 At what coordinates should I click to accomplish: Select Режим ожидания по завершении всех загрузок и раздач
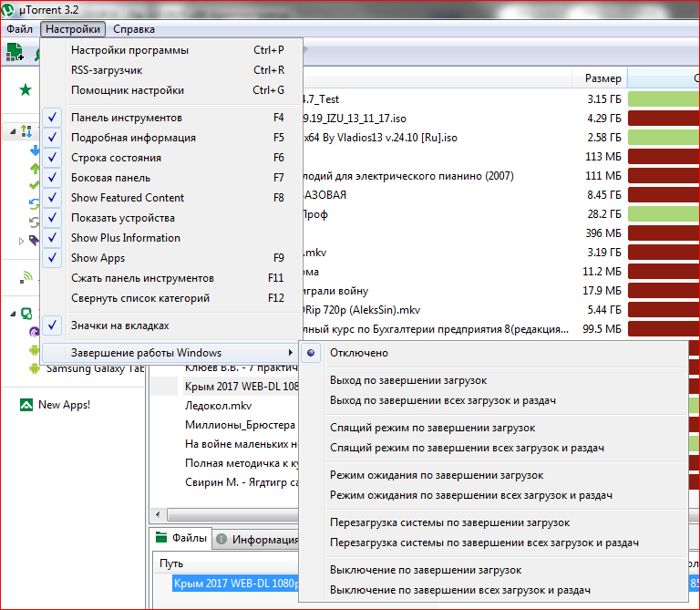493,495
